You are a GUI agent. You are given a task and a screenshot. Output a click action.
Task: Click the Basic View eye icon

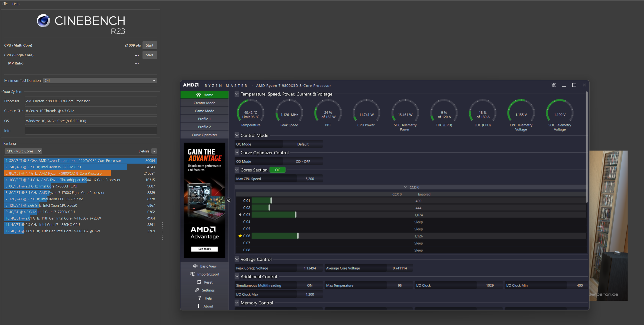coord(195,266)
